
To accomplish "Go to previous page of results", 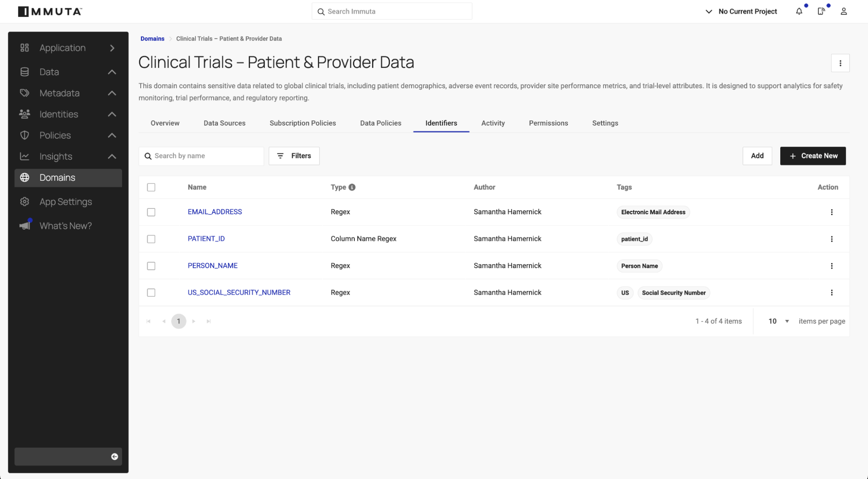I will click(164, 321).
